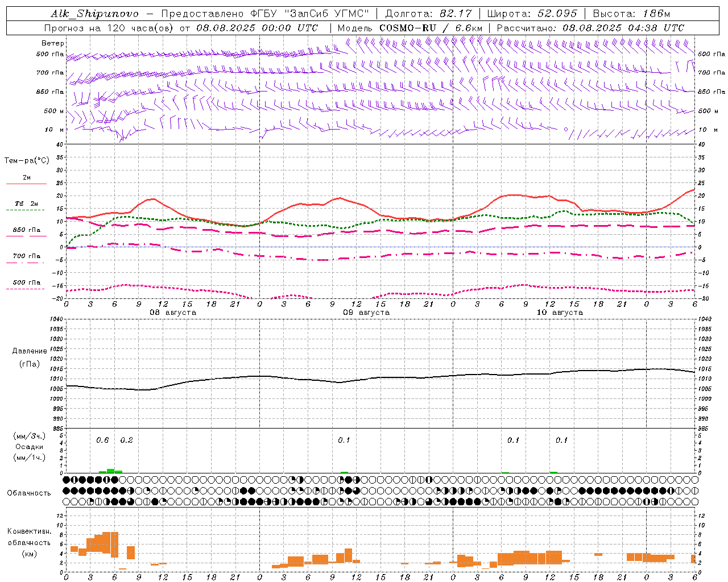Click the Широта: 52.095 value

(x=532, y=14)
